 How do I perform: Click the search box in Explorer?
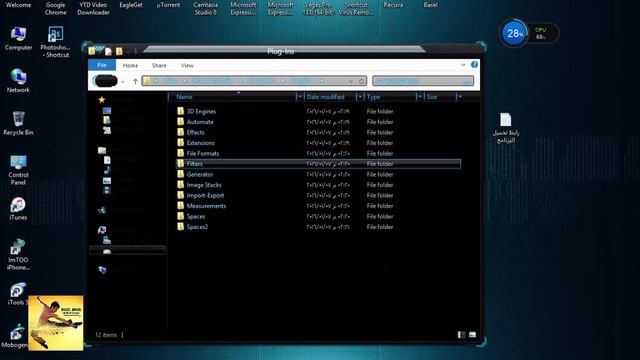pyautogui.click(x=423, y=81)
